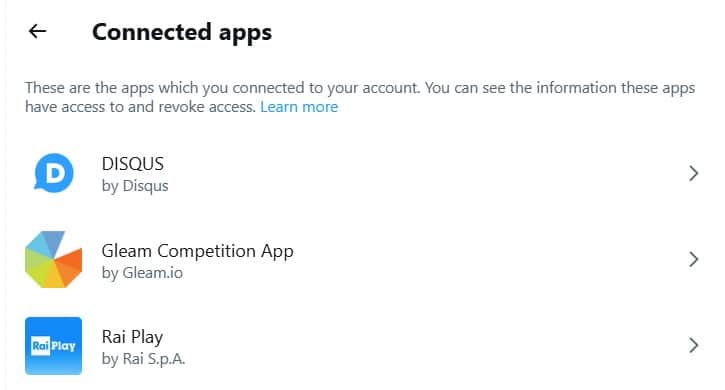Click the 'by Rai S.p.A.' developer text

tap(143, 359)
